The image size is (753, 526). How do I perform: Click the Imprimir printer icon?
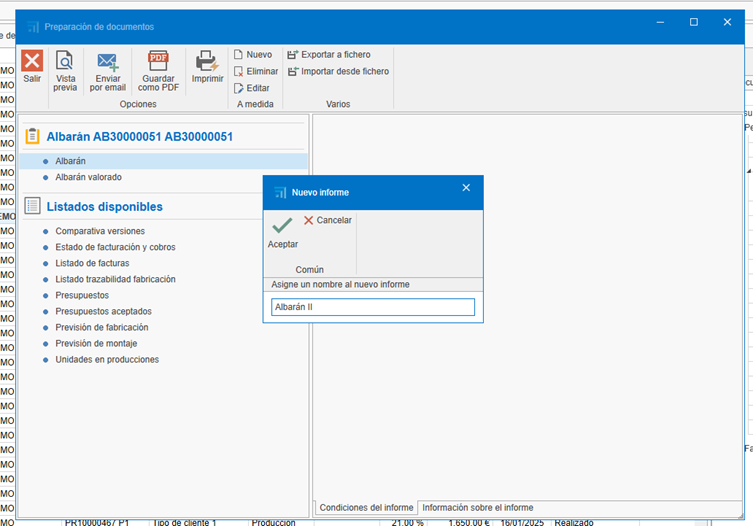(207, 61)
